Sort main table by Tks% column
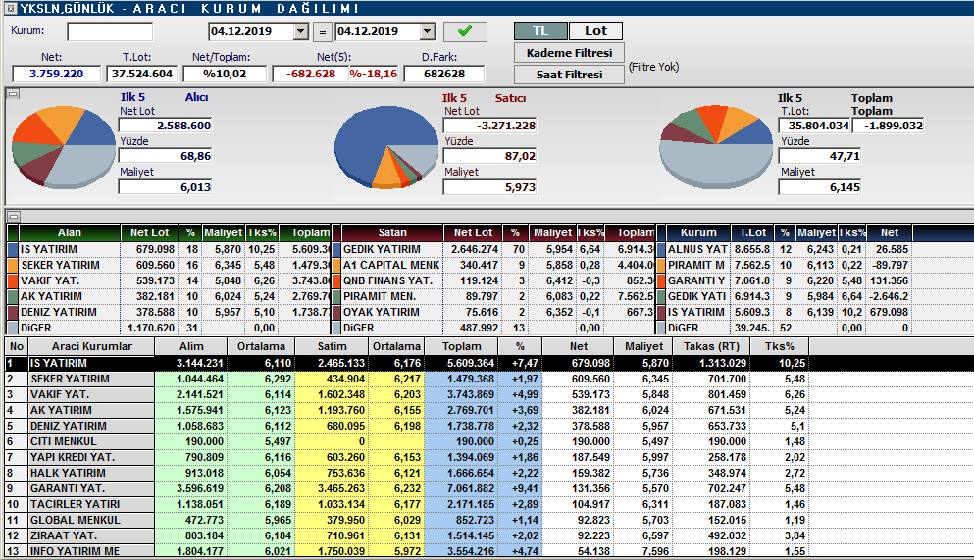 tap(780, 346)
